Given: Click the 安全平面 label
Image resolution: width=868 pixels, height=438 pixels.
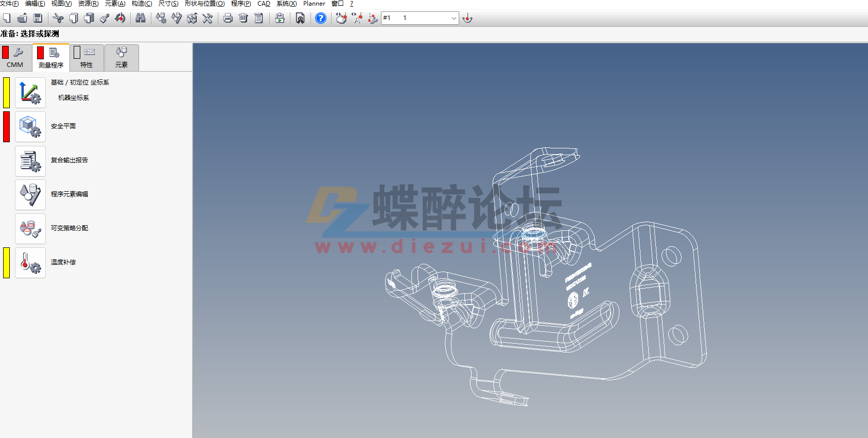Looking at the screenshot, I should click(63, 126).
